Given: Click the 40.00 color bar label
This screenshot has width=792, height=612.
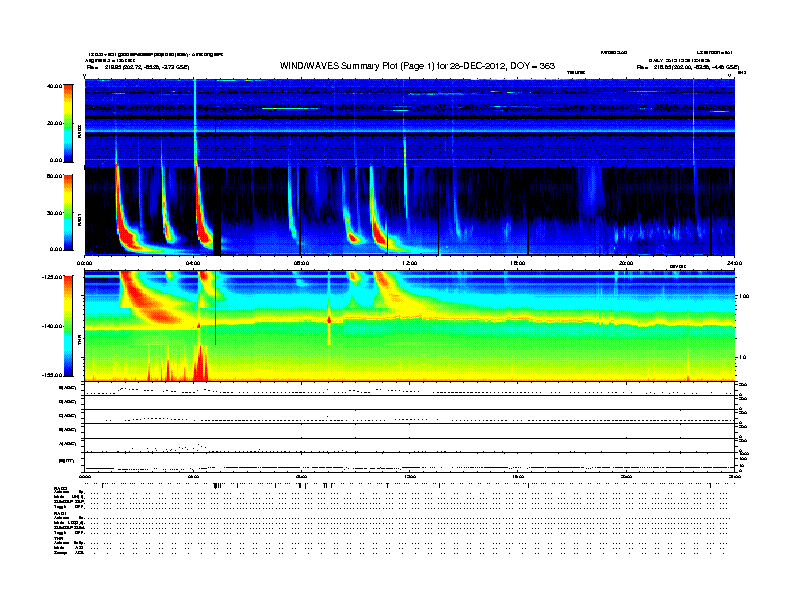Looking at the screenshot, I should (x=54, y=86).
